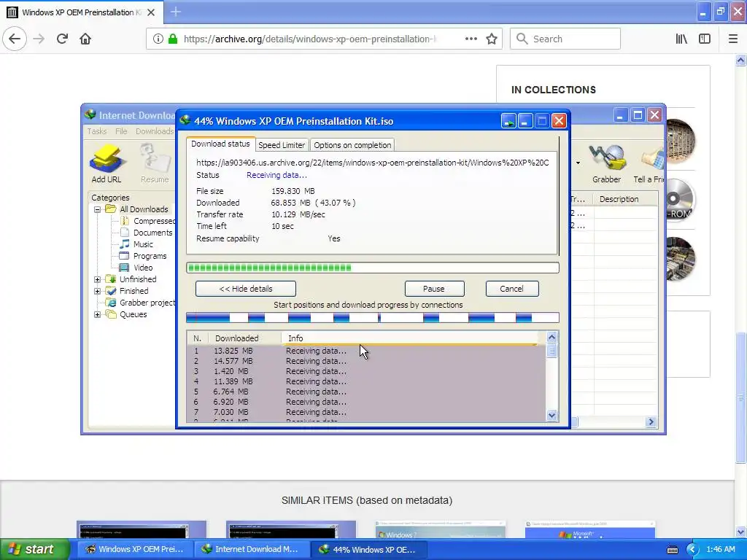Select the Documents category
The width and height of the screenshot is (747, 560).
pos(146,233)
